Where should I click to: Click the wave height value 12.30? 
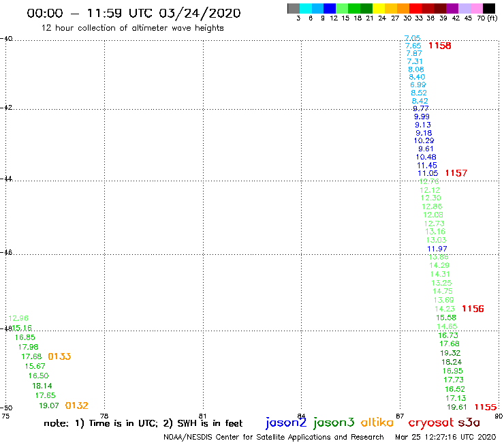(x=431, y=198)
